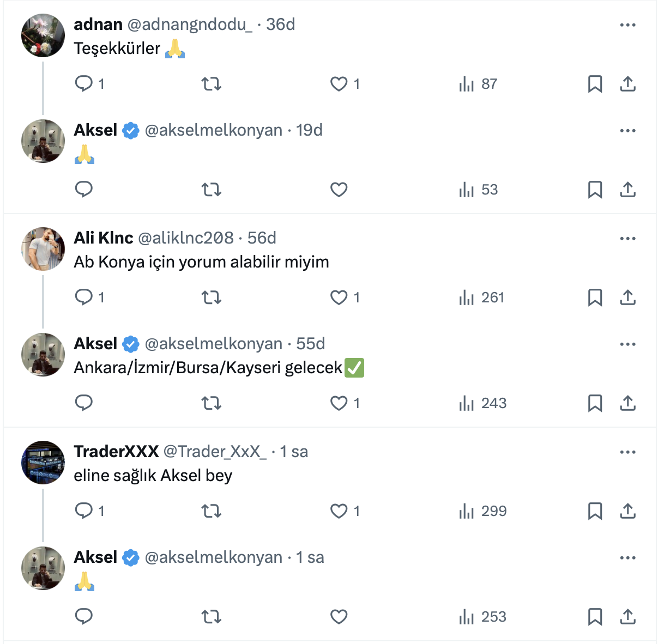Like adnan's Teşekkürler tweet
664x644 pixels.
[339, 84]
